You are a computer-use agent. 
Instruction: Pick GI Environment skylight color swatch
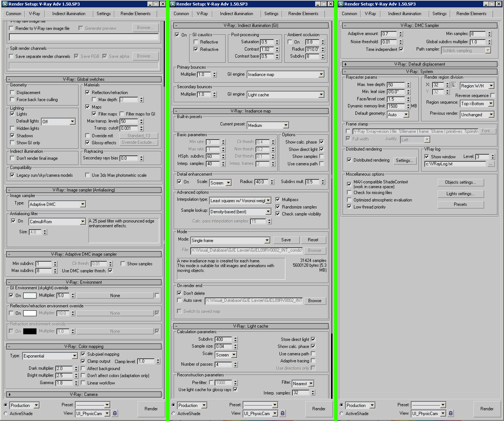[30, 296]
